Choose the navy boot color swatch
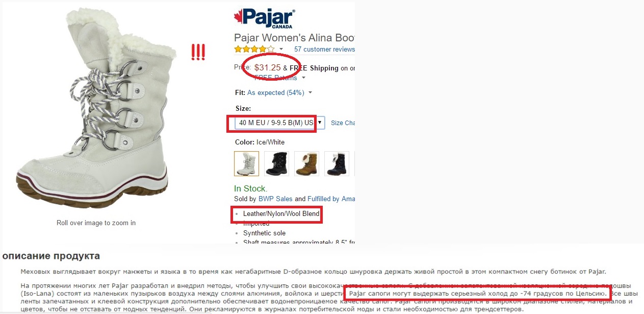Viewport: 644px width, 314px height. pyautogui.click(x=337, y=163)
